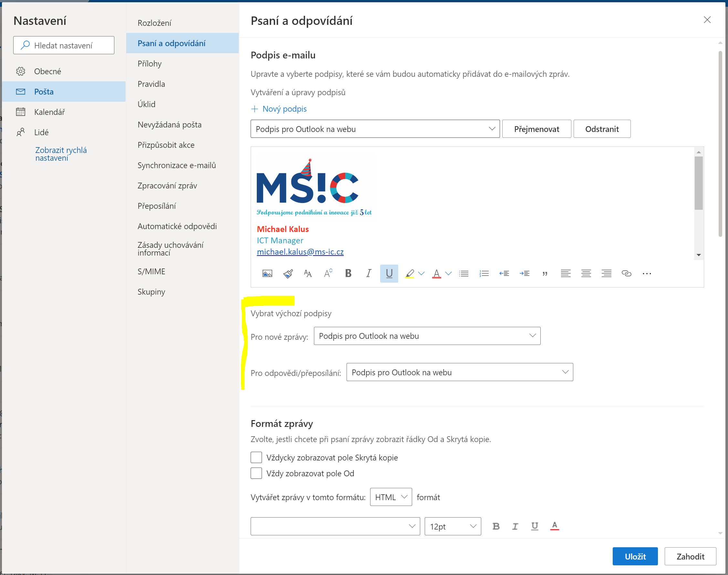Viewport: 728px width, 575px height.
Task: Enable the Vždycky zobrazovat pole Skrytá kopie checkbox
Action: click(x=256, y=457)
